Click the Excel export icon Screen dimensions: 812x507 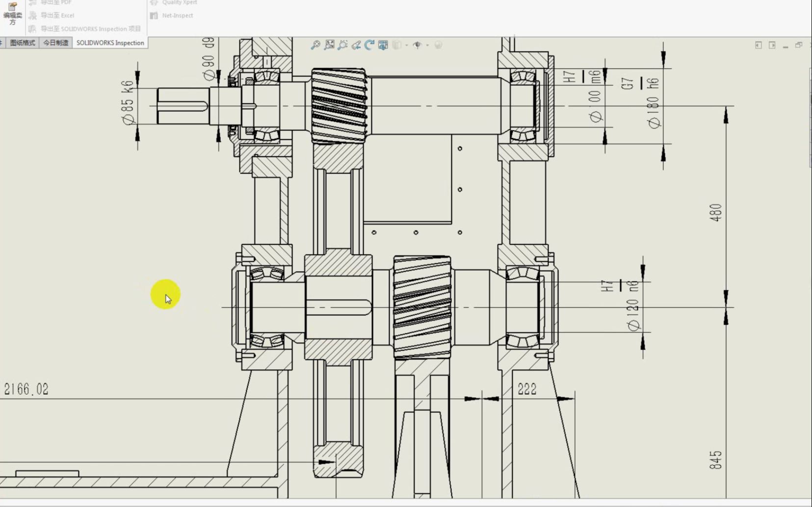point(33,16)
